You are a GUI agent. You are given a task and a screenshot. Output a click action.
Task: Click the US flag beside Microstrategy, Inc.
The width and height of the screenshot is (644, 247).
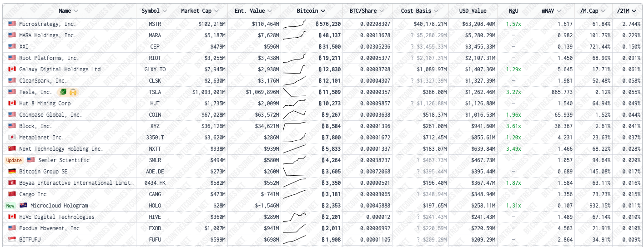[12, 24]
